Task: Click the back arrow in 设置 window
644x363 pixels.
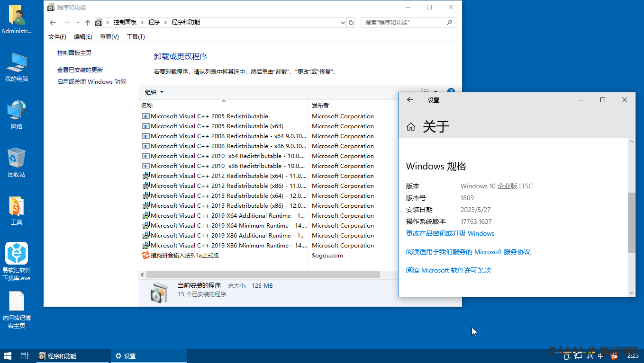Action: [410, 100]
